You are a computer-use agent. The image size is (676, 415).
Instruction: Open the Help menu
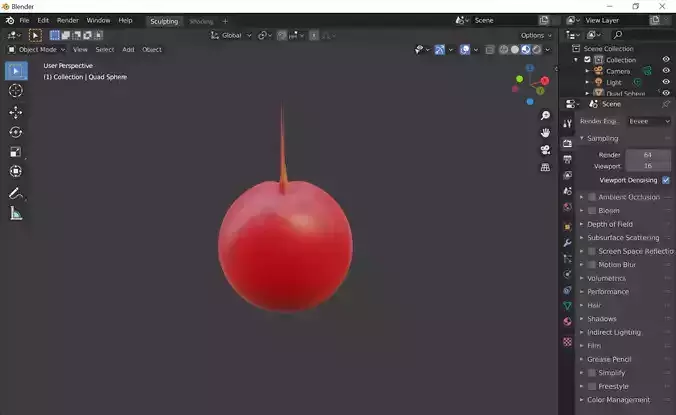coord(125,20)
